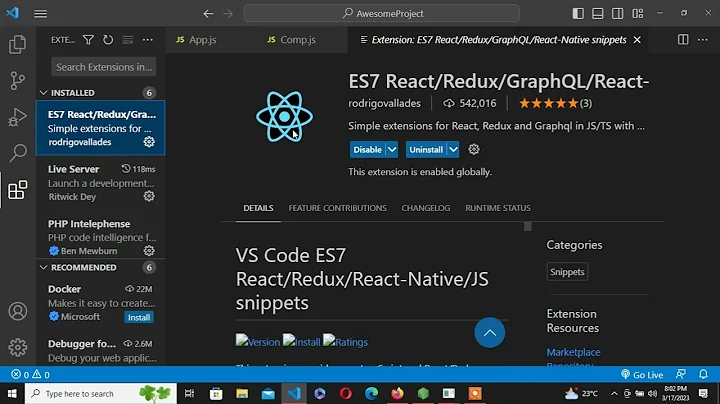Click the Windows taskbar search box
Image resolution: width=720 pixels, height=404 pixels.
[x=101, y=393]
